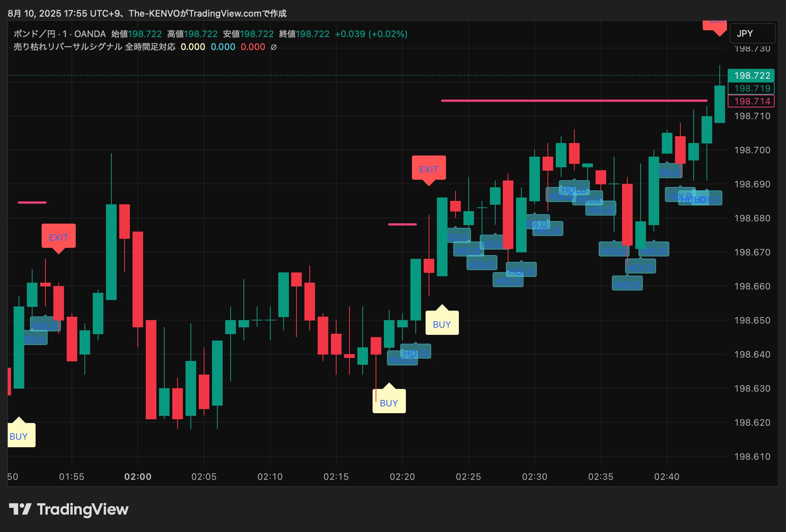This screenshot has height=532, width=786.
Task: Click the +0.039 (+0.02%) change value
Action: tap(371, 34)
